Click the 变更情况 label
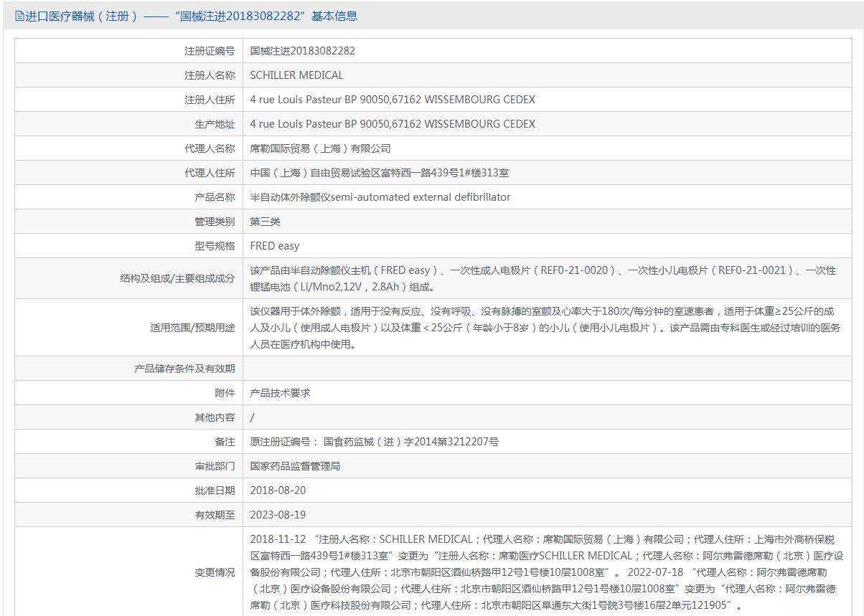The height and width of the screenshot is (616, 864). tap(215, 572)
